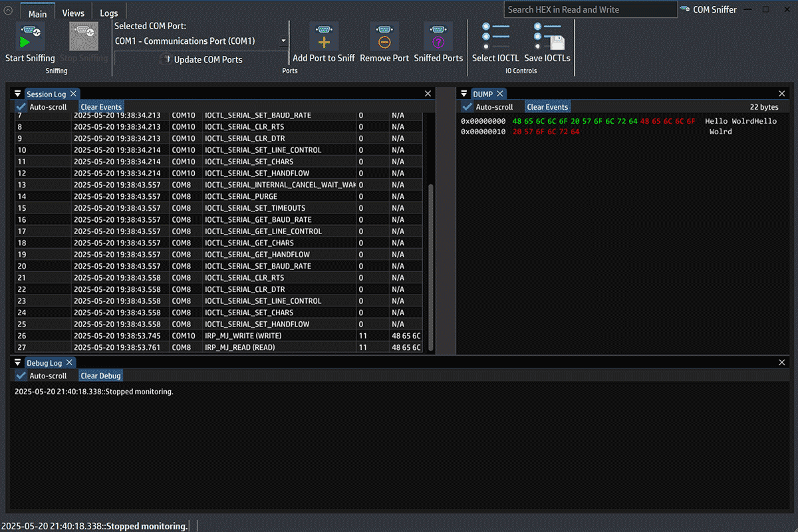Close the DUMP panel group
Image resolution: width=798 pixels, height=532 pixels.
click(782, 94)
